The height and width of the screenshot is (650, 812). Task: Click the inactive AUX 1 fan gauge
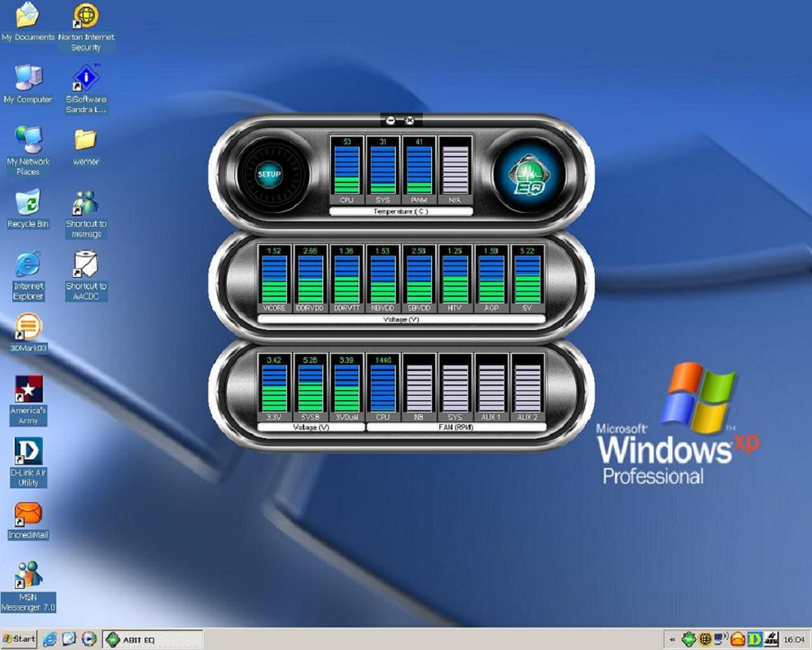[491, 388]
